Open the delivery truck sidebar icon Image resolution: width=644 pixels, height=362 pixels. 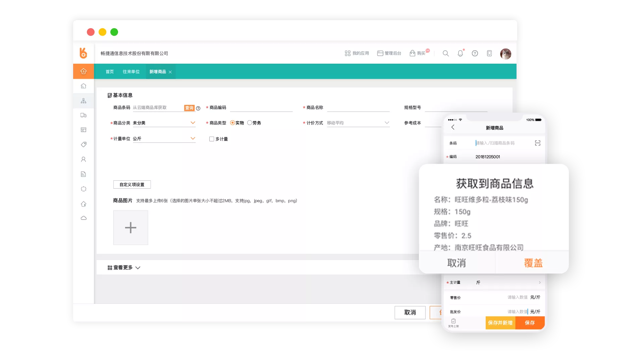pyautogui.click(x=84, y=115)
